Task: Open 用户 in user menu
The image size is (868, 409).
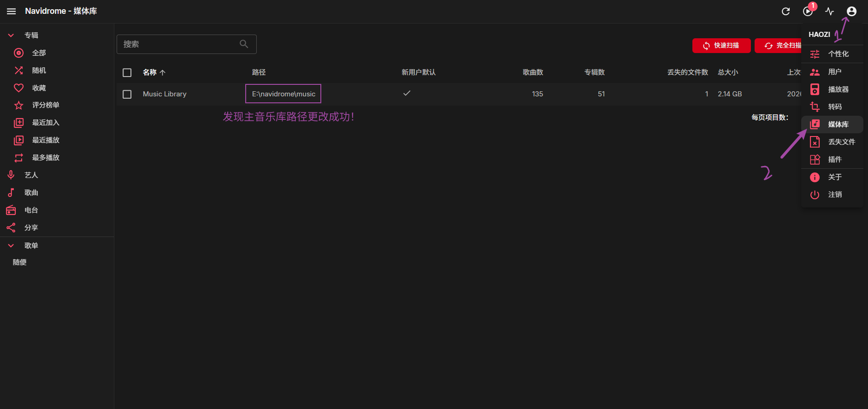Action: pos(832,72)
